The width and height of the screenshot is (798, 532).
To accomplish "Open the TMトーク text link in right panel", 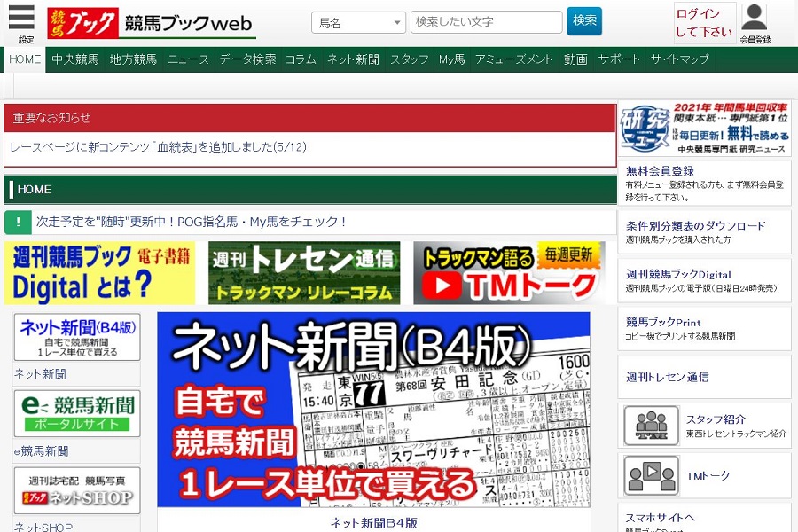I will (x=708, y=476).
